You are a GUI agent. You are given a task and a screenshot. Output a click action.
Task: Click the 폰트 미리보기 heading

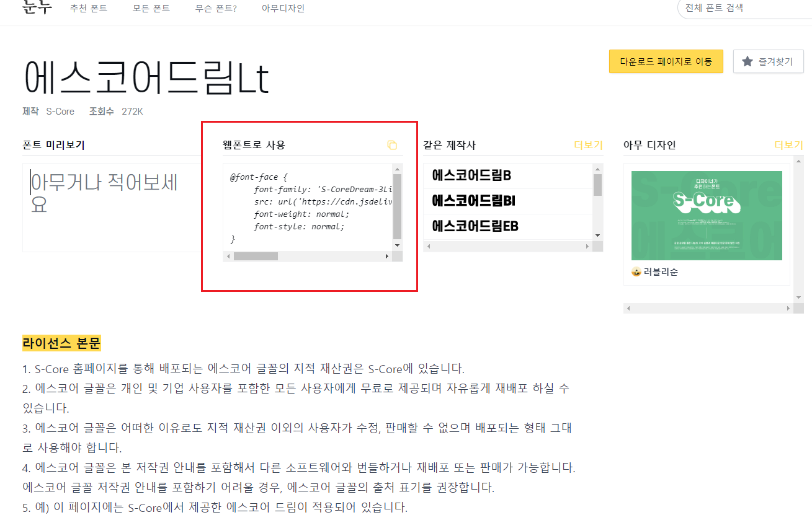[53, 145]
